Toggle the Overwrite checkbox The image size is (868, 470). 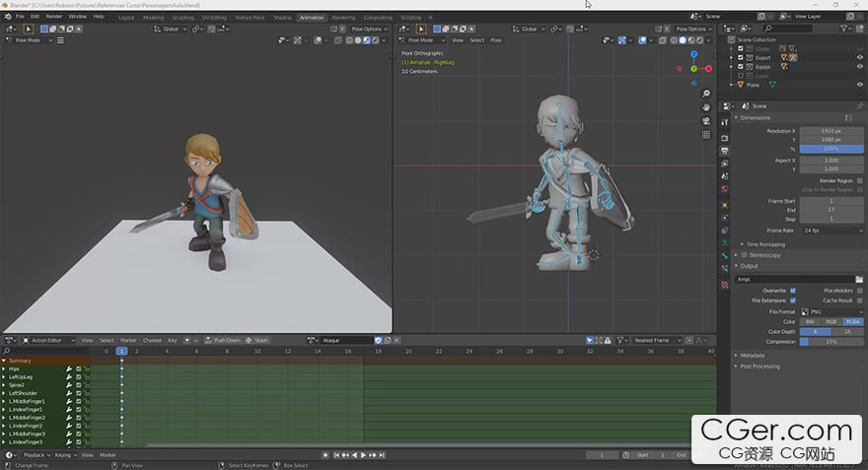pos(793,291)
